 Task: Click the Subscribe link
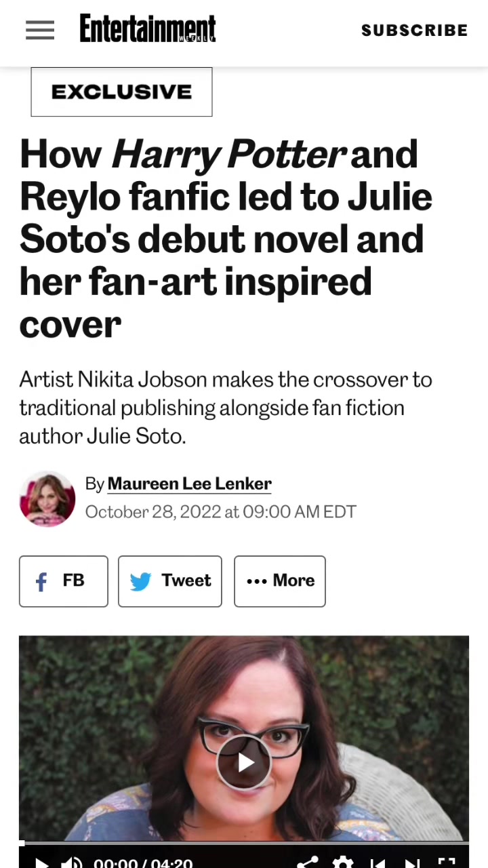coord(414,31)
